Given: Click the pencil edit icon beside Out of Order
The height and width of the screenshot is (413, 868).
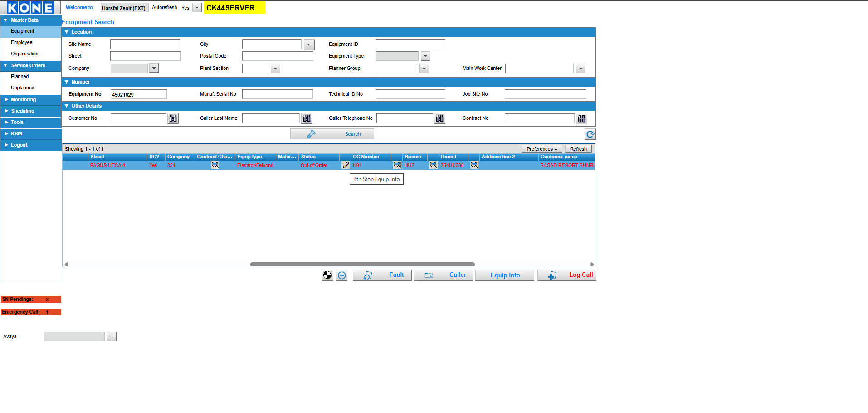Looking at the screenshot, I should (x=346, y=165).
